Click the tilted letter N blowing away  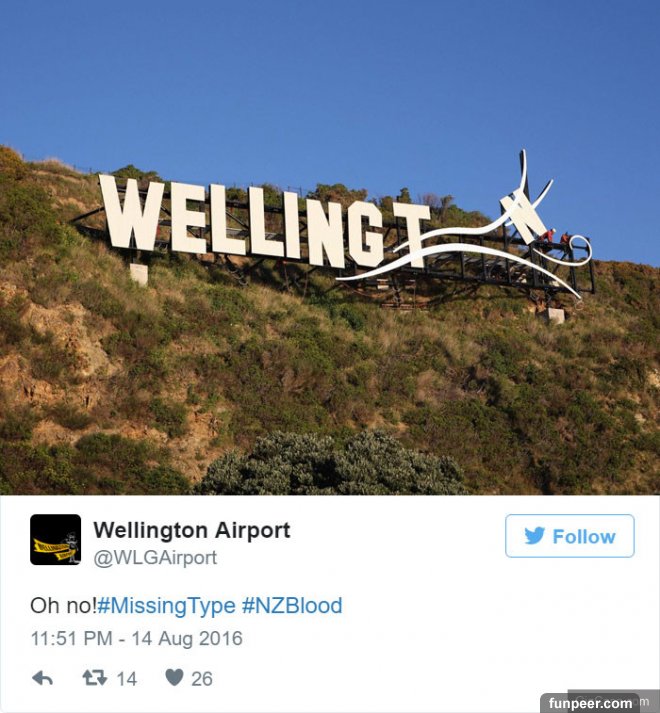(523, 216)
